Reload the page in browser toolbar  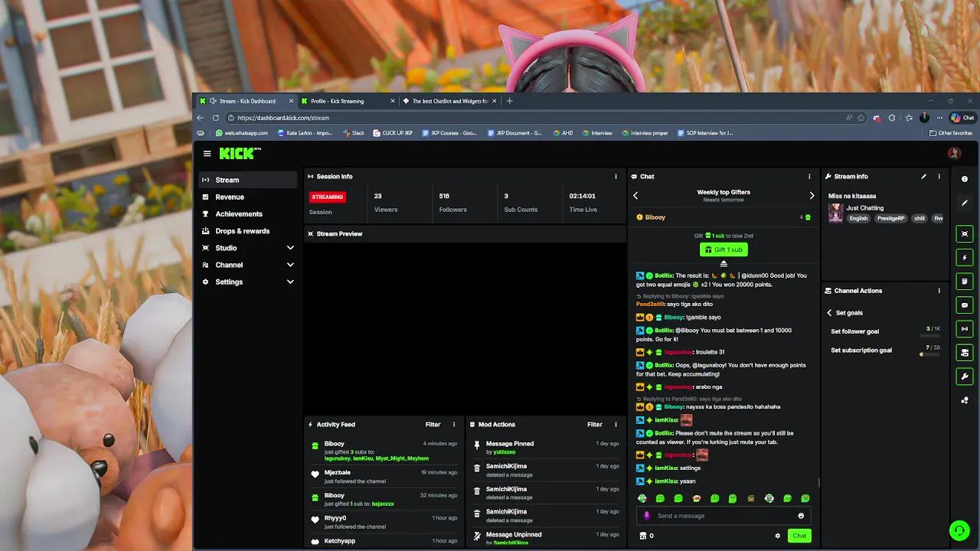click(216, 118)
